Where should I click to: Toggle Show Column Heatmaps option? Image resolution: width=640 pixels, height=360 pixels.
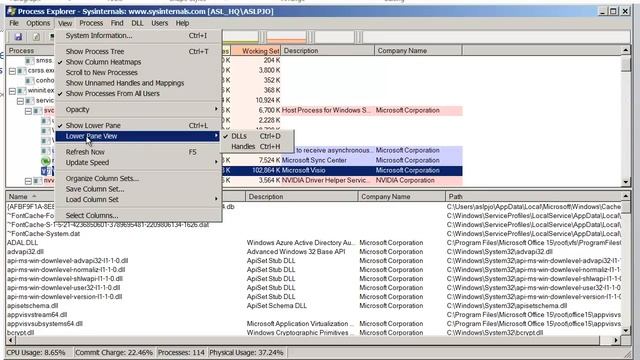103,62
